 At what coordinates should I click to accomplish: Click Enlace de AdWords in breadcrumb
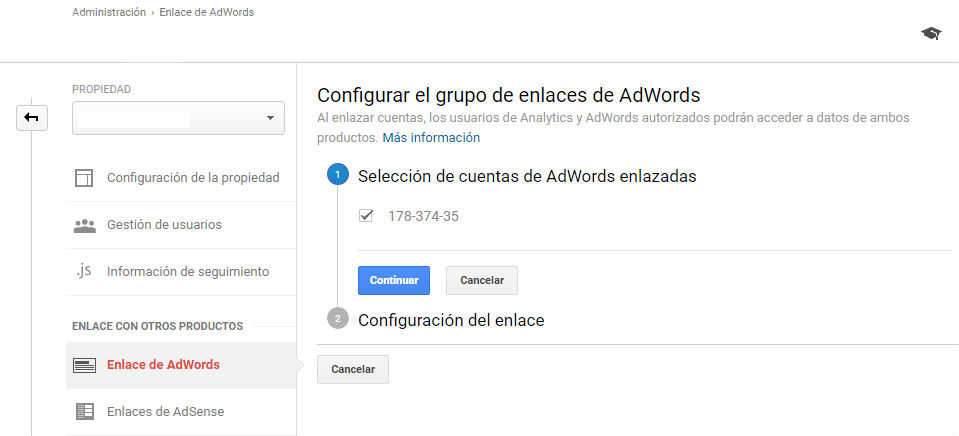pos(207,12)
